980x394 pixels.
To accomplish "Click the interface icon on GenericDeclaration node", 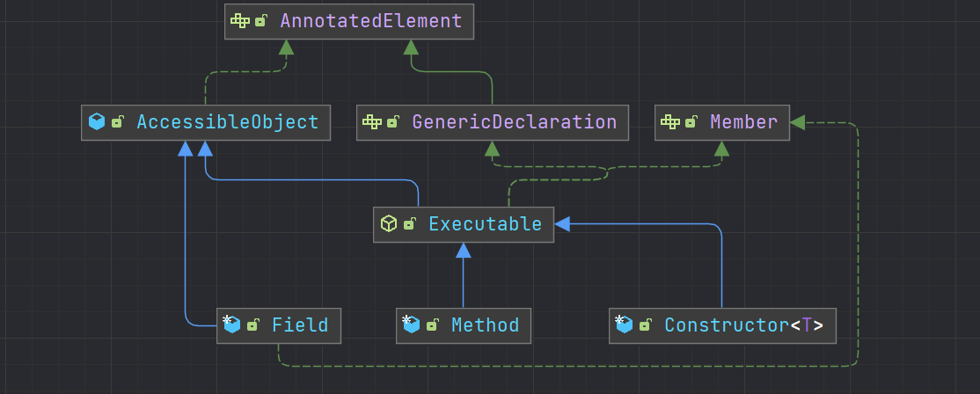I will click(372, 122).
